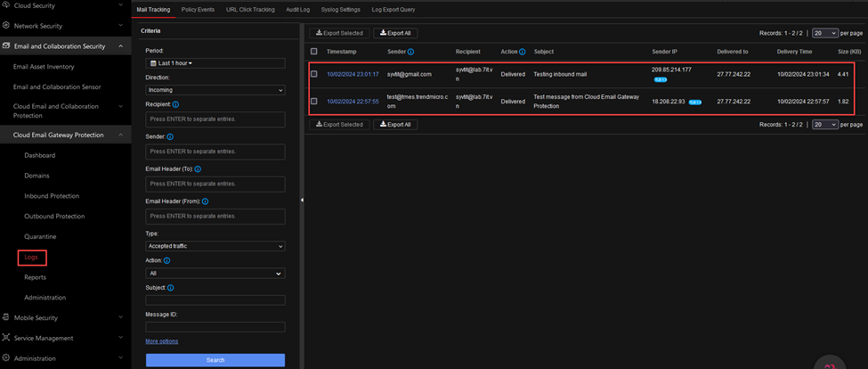Click the info icon next to Recipient criteria

coord(175,104)
